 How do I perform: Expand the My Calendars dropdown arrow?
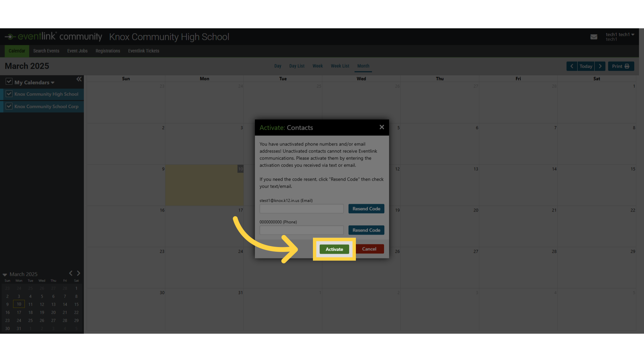[x=53, y=82]
